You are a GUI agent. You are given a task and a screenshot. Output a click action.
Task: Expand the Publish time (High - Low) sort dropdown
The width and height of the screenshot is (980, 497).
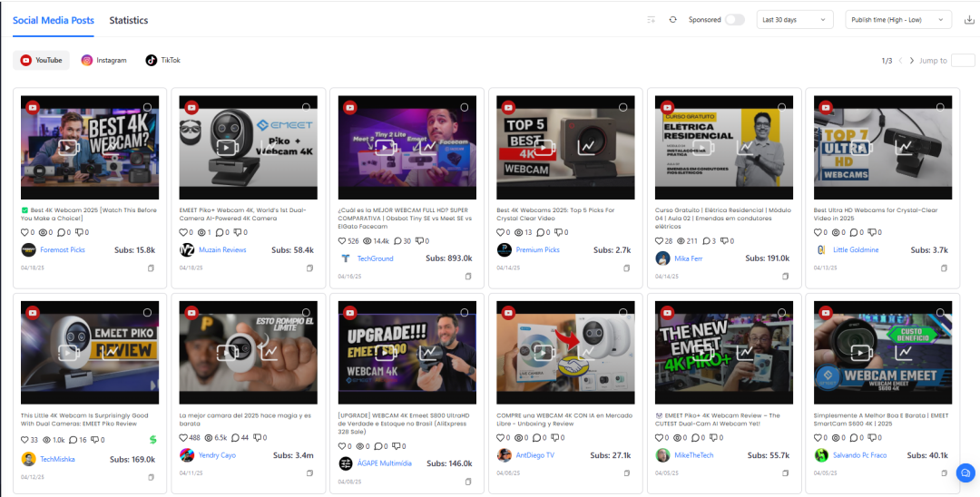point(898,20)
